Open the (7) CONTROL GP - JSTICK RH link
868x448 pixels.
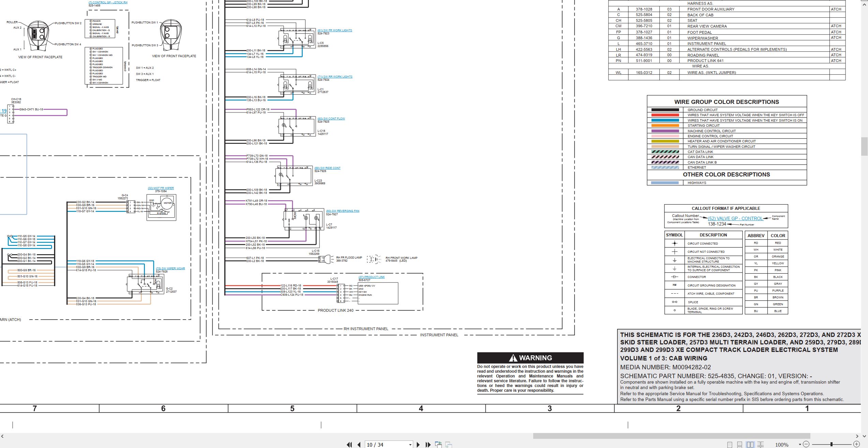[x=108, y=2]
